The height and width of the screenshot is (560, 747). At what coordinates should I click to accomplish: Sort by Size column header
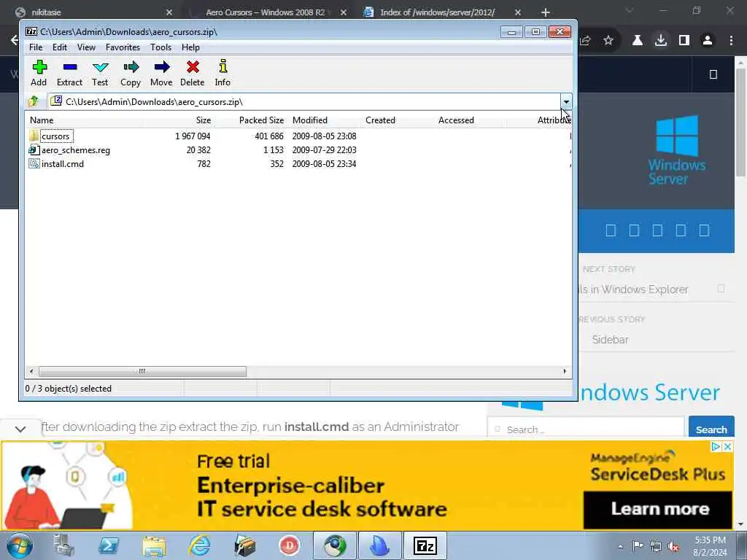point(178,120)
